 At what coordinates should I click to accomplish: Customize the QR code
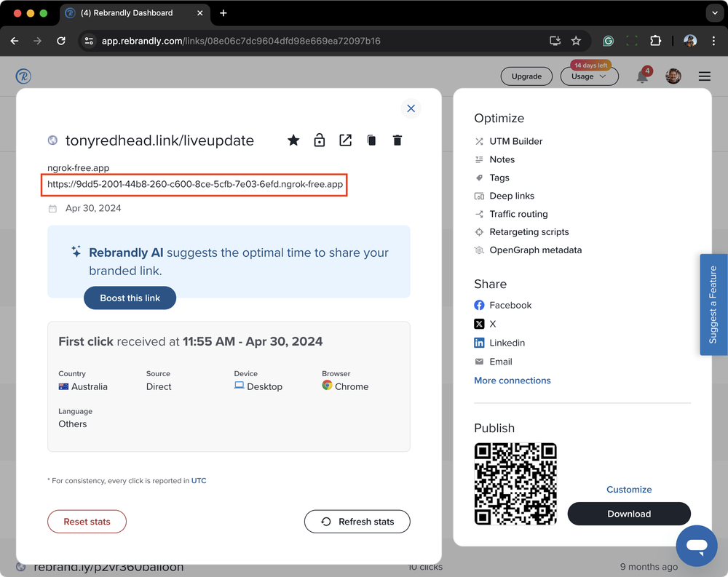pos(629,489)
